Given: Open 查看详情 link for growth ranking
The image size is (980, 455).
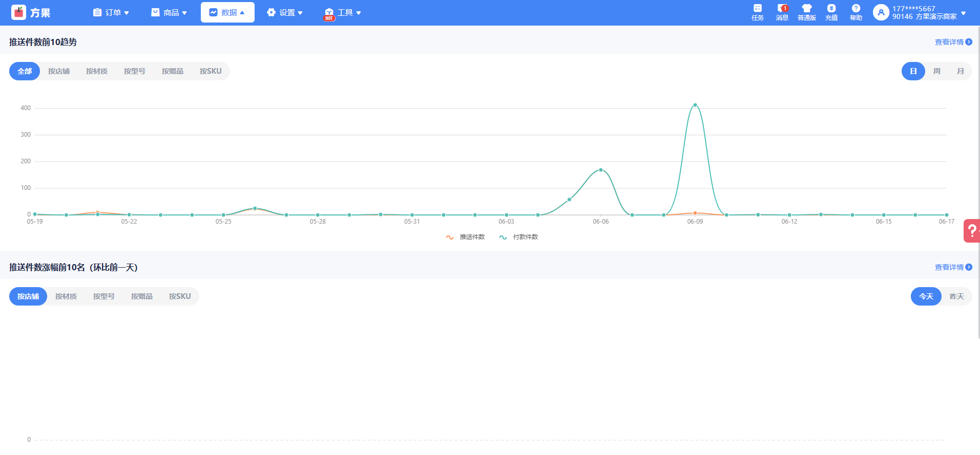Looking at the screenshot, I should (953, 267).
